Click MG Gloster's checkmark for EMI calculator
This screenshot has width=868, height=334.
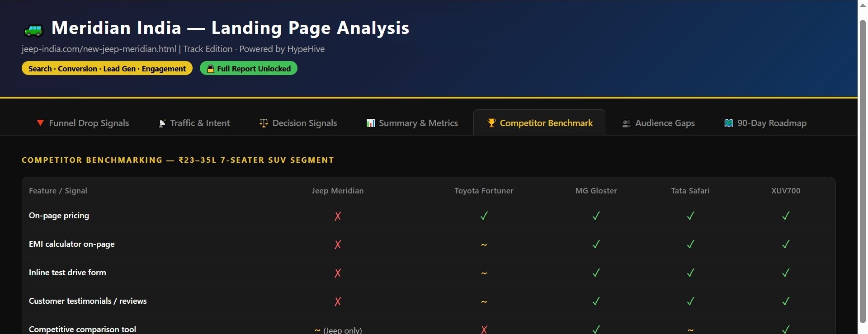coord(596,245)
